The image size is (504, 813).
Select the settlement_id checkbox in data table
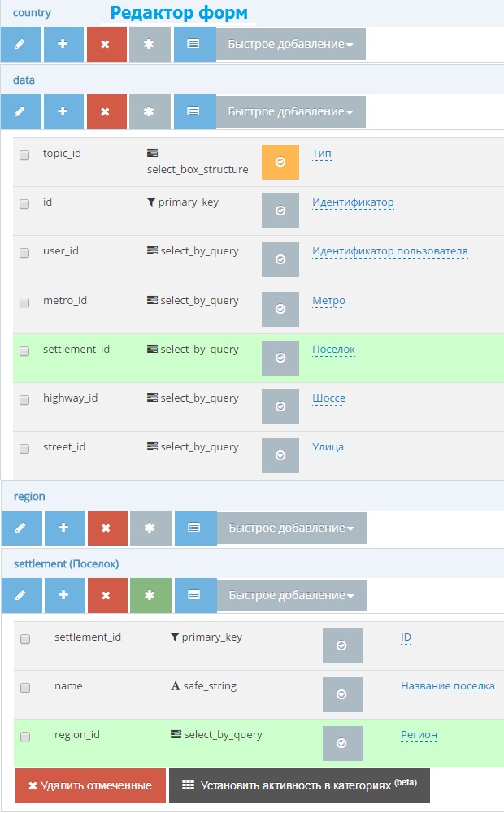pos(24,350)
